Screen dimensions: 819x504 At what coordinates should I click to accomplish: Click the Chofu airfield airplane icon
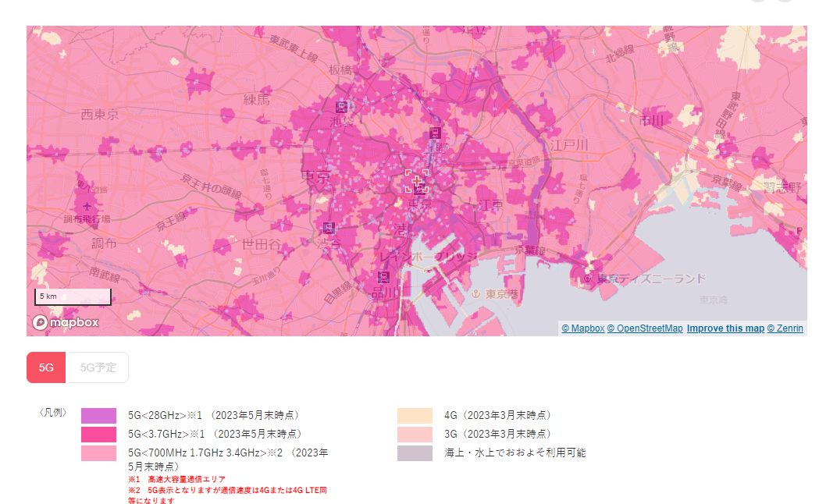click(x=85, y=205)
